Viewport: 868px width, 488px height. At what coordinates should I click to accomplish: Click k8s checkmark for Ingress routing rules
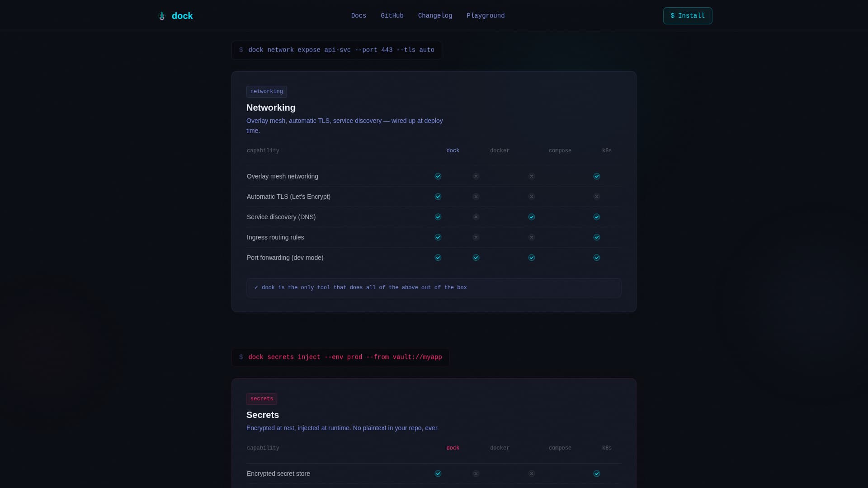point(597,237)
